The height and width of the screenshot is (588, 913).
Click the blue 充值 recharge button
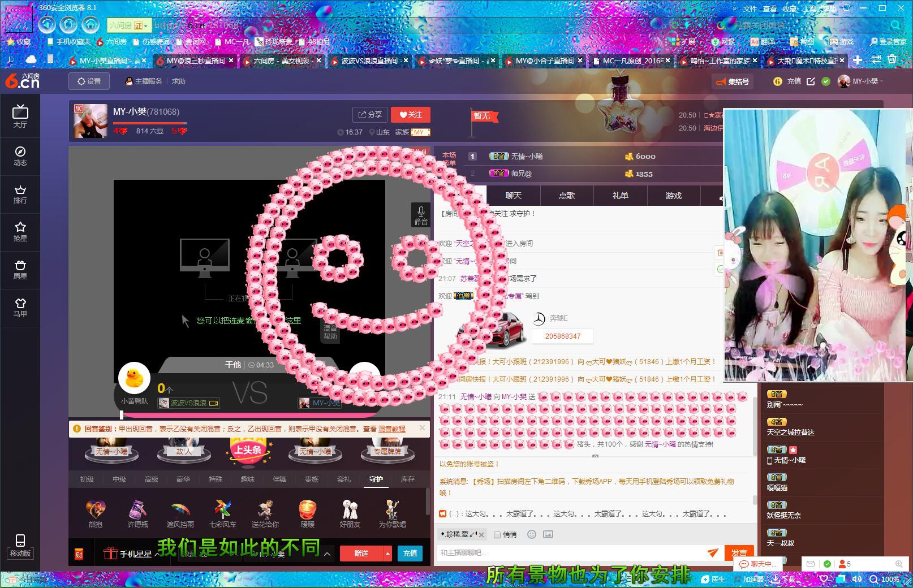[x=411, y=554]
